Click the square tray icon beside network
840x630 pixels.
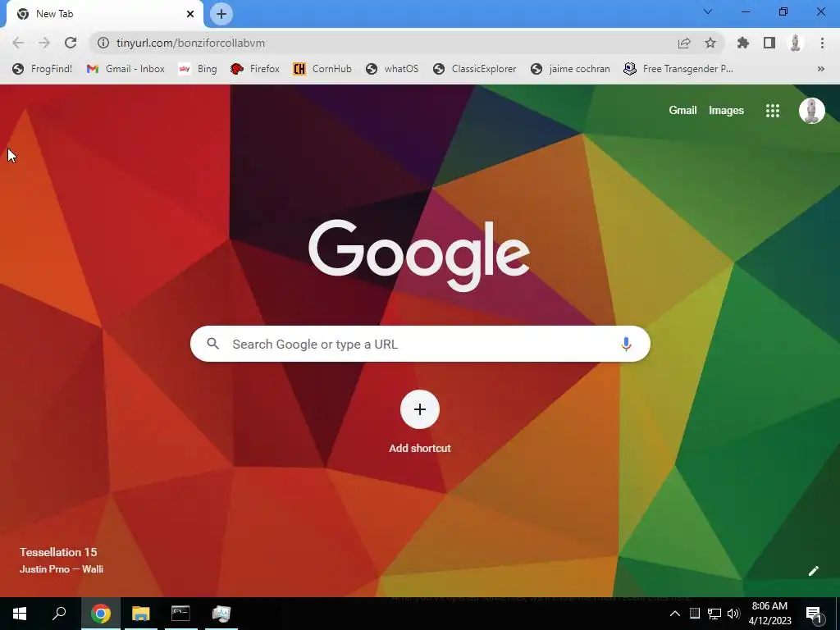coord(695,614)
